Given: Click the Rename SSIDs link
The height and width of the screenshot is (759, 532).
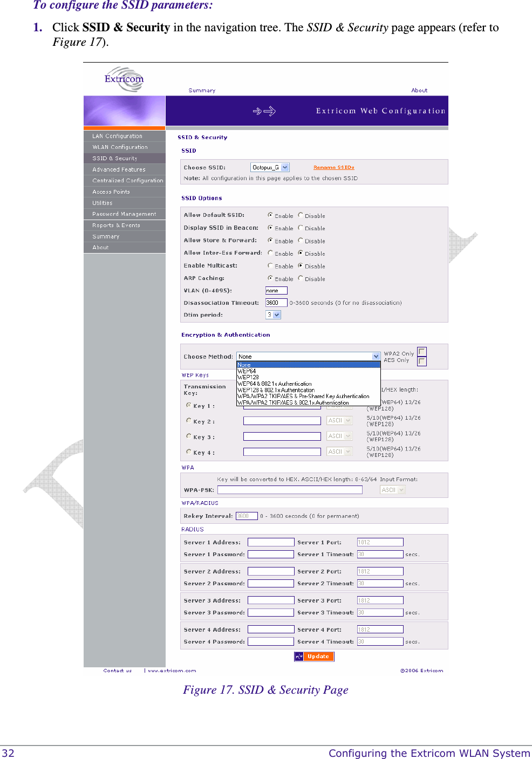Looking at the screenshot, I should [x=333, y=167].
